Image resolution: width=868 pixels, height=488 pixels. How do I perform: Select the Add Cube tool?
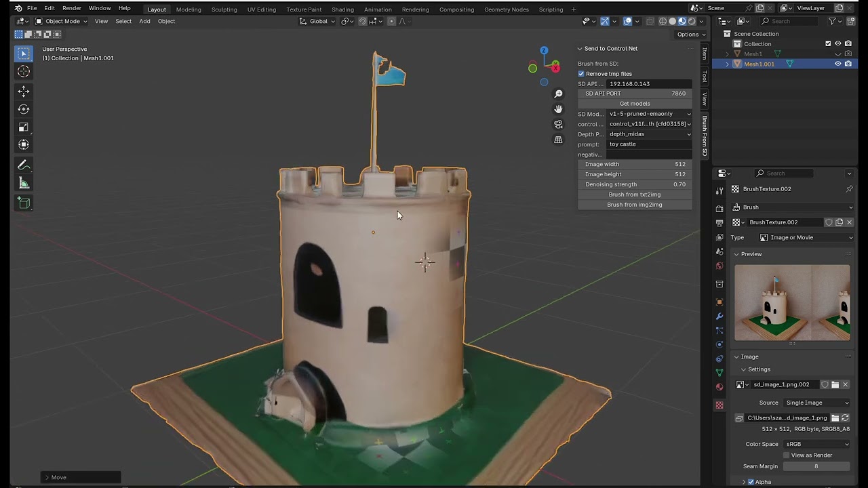[x=24, y=203]
